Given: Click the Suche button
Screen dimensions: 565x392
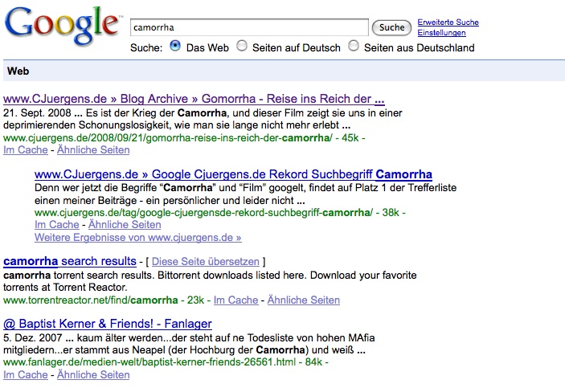Looking at the screenshot, I should (391, 28).
